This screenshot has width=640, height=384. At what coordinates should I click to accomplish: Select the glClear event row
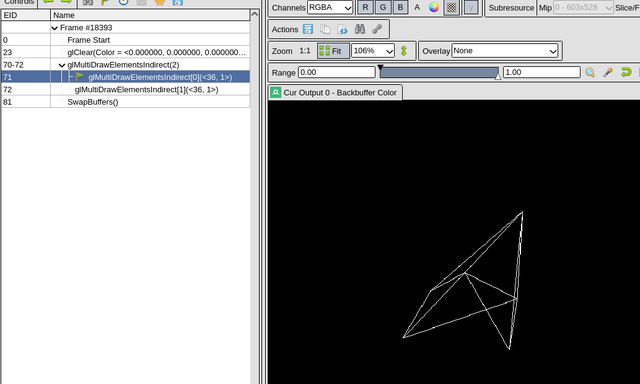[126, 52]
